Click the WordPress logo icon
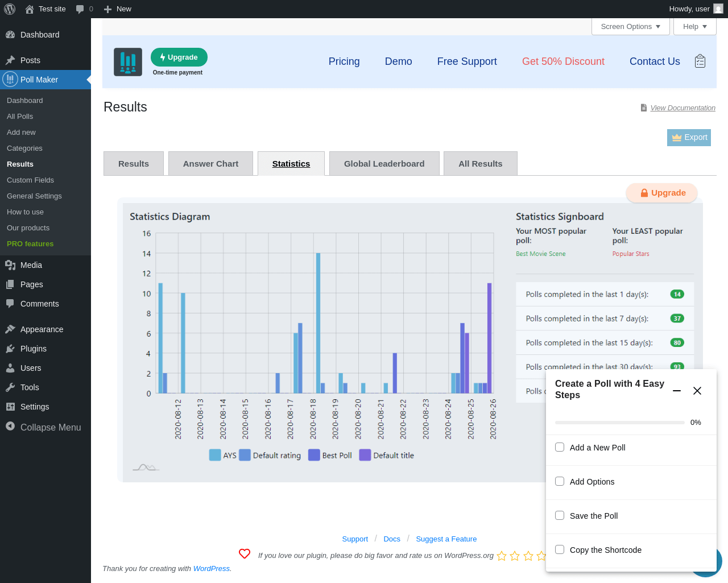Viewport: 728px width, 583px height. pyautogui.click(x=10, y=9)
